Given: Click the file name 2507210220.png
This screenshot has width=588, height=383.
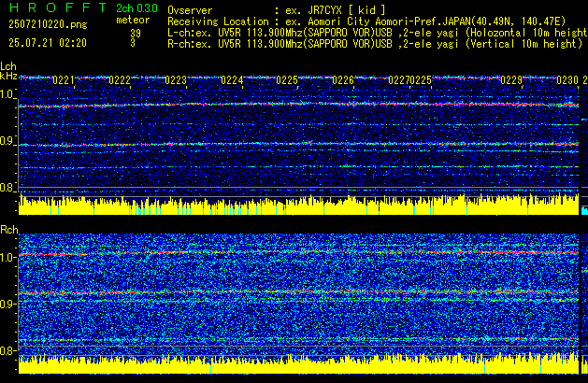Looking at the screenshot, I should [x=48, y=24].
